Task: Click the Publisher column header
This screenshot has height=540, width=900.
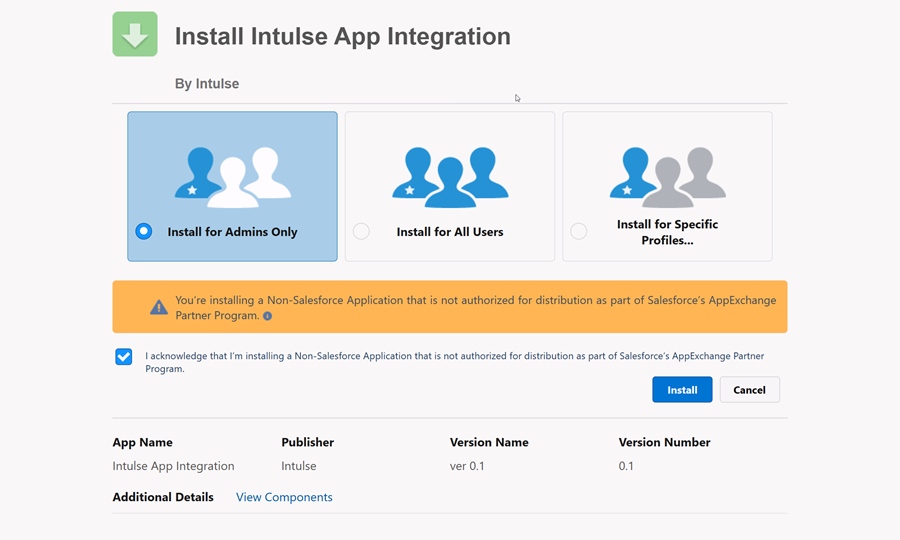Action: 308,442
